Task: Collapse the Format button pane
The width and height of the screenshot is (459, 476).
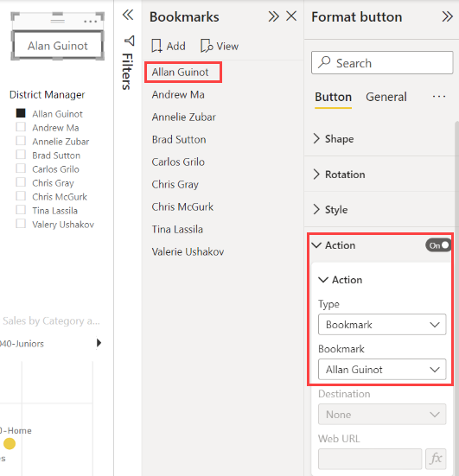Action: (x=447, y=16)
